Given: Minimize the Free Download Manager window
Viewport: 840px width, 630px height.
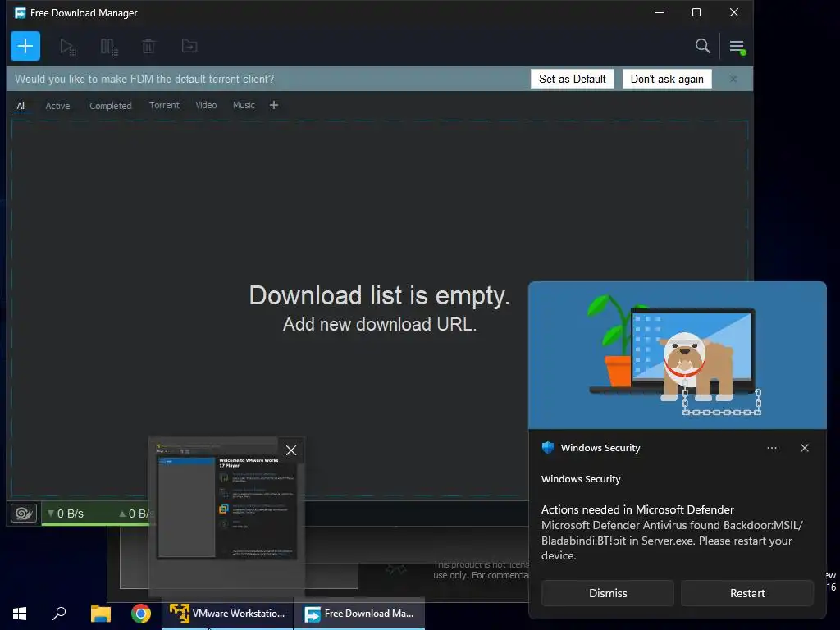Looking at the screenshot, I should coord(660,12).
